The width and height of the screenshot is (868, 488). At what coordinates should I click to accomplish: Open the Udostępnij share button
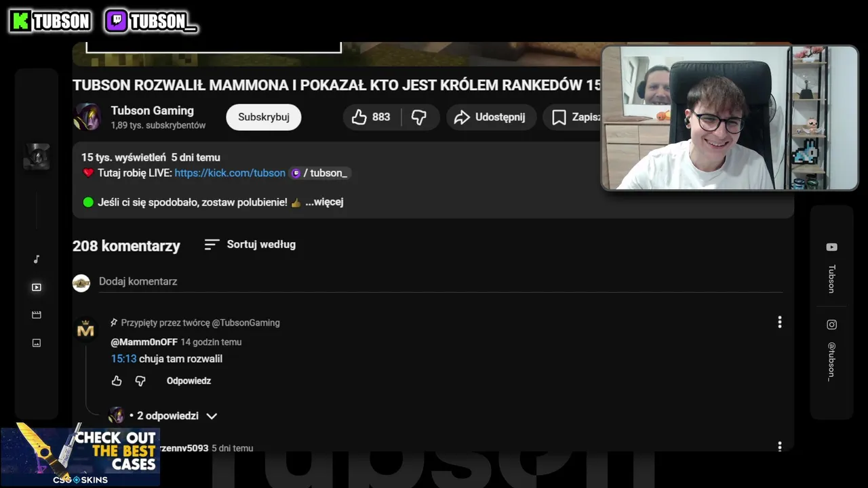click(x=491, y=117)
